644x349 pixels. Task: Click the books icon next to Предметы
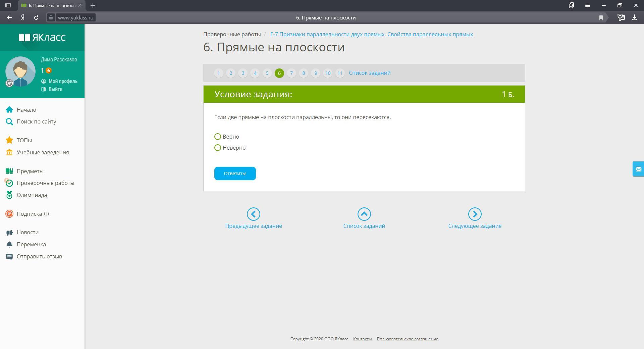click(x=9, y=171)
